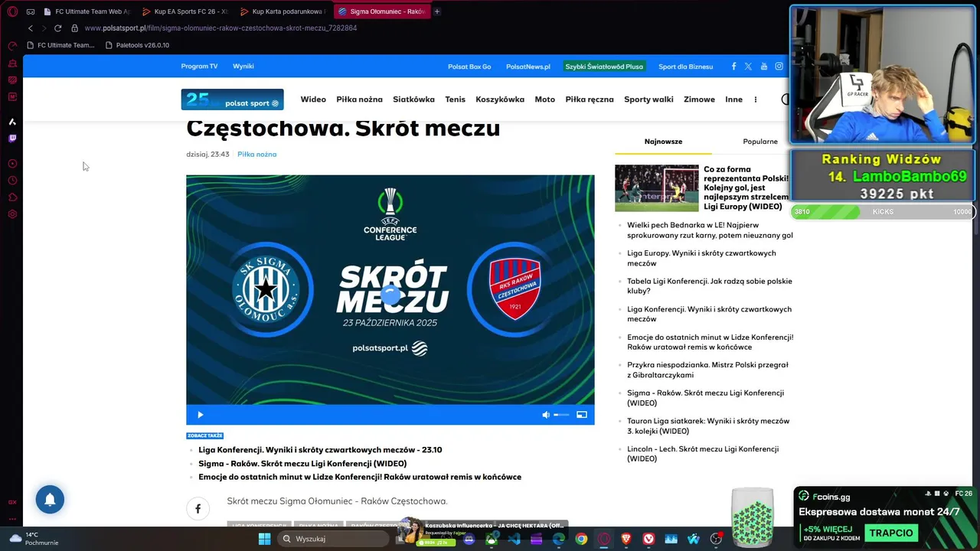Open extensions cube icon in sidebar

pyautogui.click(x=12, y=197)
